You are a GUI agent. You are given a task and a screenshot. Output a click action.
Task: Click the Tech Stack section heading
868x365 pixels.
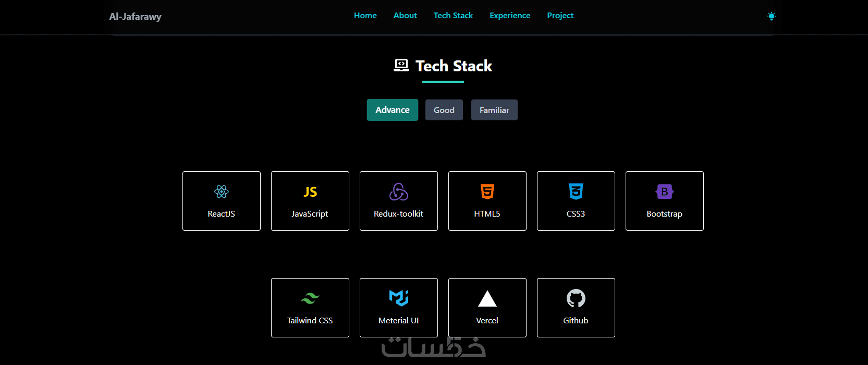pos(454,66)
